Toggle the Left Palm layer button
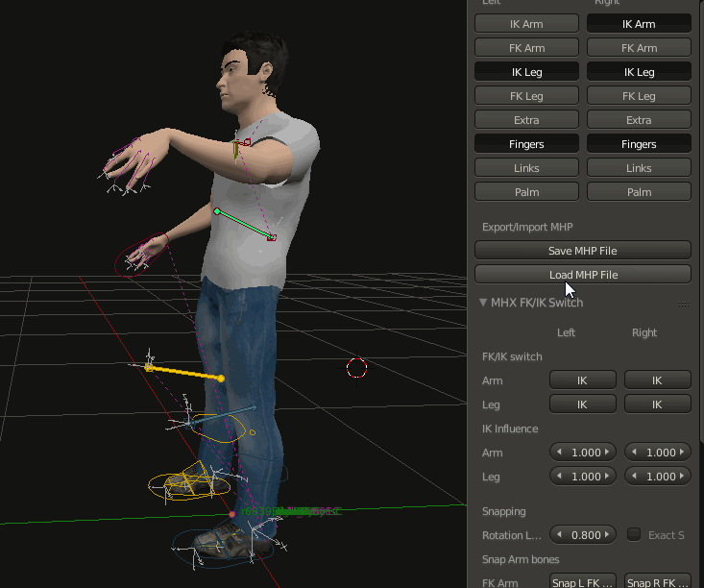This screenshot has width=704, height=588. [x=526, y=192]
